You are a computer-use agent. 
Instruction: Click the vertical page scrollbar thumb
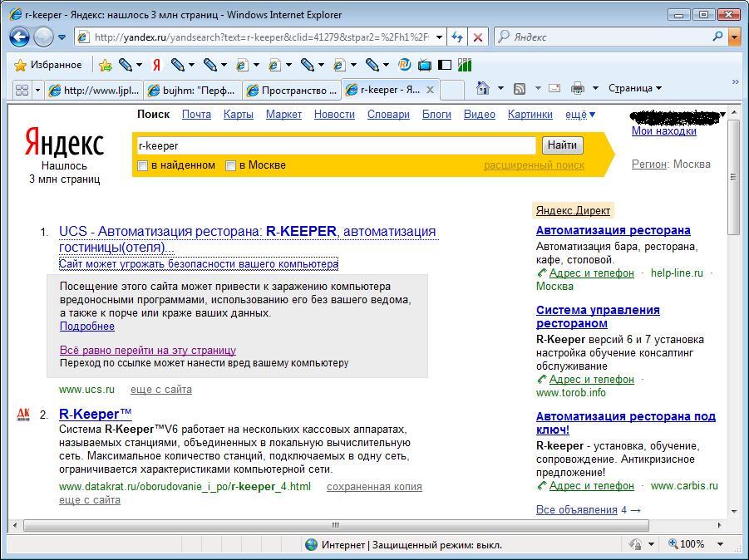pyautogui.click(x=734, y=177)
